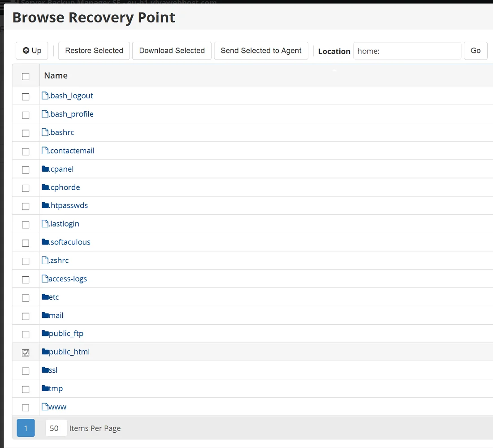Click the Up arrow navigation icon
Screen dimensions: 493x448
[26, 51]
